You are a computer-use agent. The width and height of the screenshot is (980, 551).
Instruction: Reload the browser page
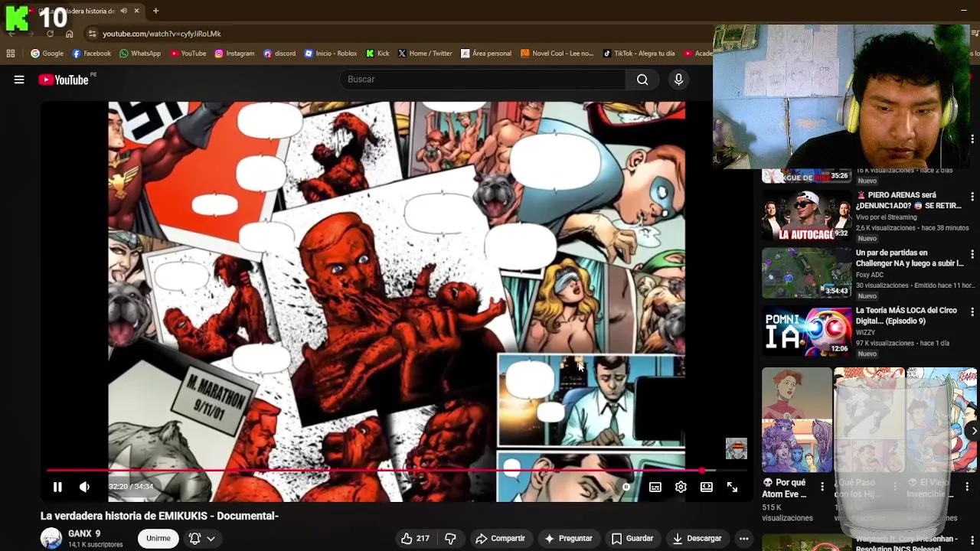point(50,34)
